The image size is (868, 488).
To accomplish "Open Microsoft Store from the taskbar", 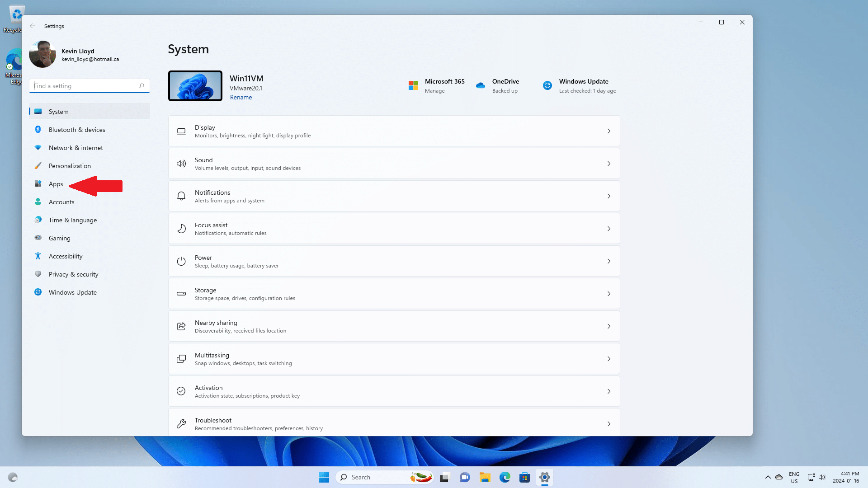I will click(x=524, y=477).
